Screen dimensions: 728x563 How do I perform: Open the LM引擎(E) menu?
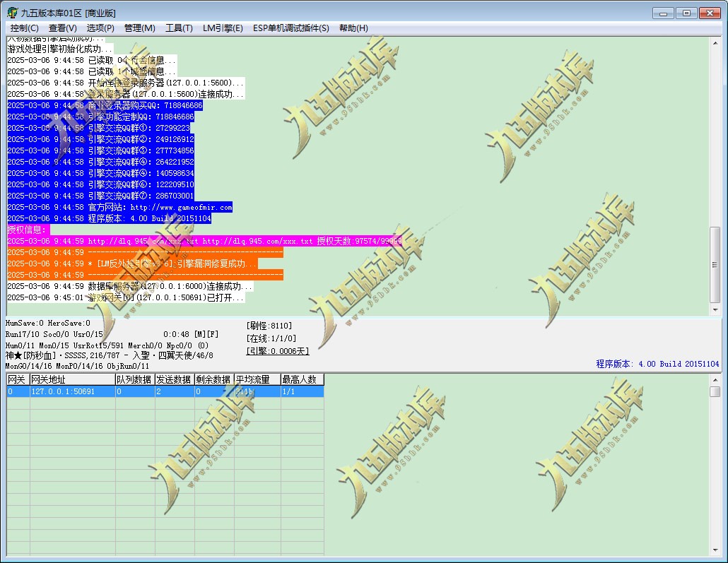(223, 28)
